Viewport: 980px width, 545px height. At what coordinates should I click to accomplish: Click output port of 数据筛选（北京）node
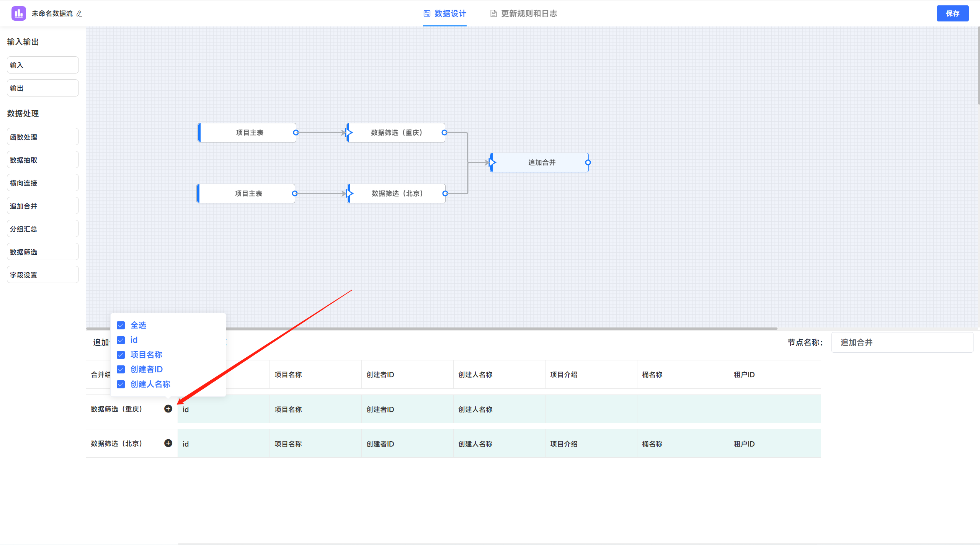[445, 193]
